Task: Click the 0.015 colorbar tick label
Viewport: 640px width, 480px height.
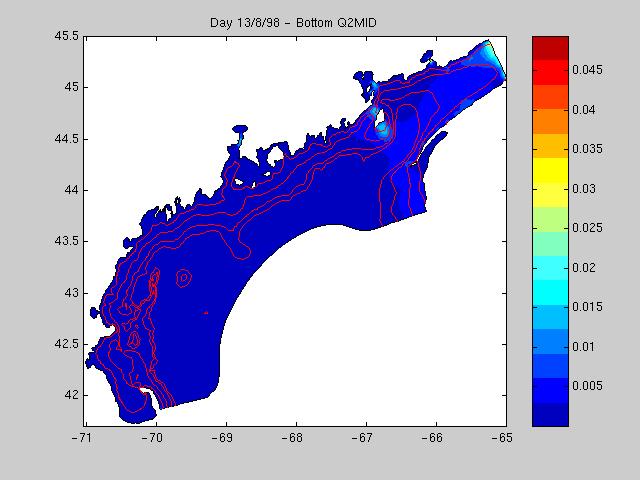Action: point(590,306)
